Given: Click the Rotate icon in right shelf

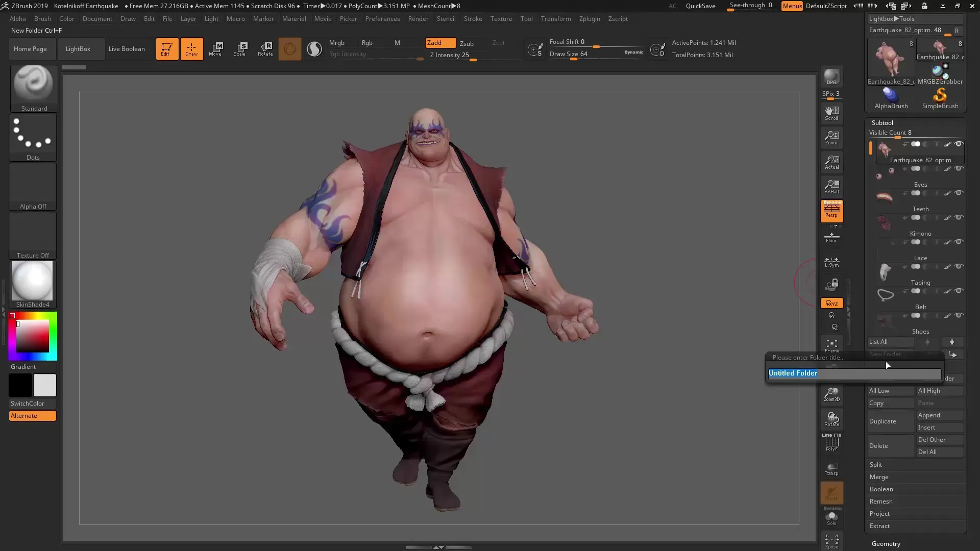Looking at the screenshot, I should tap(831, 419).
